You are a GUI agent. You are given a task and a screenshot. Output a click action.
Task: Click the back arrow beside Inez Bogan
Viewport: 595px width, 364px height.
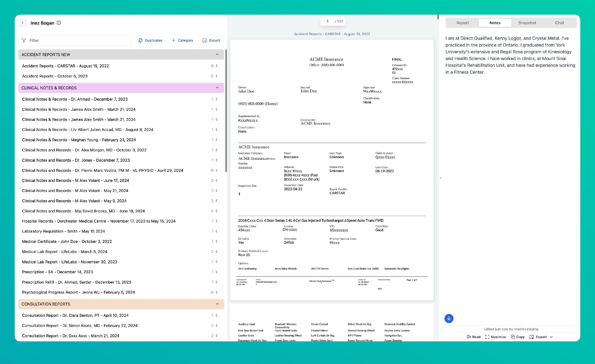[23, 23]
